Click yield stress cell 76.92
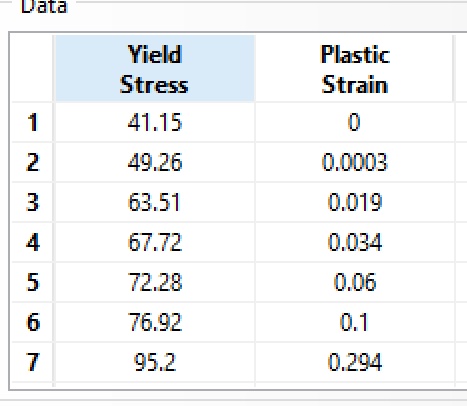This screenshot has width=467, height=406. click(x=155, y=322)
